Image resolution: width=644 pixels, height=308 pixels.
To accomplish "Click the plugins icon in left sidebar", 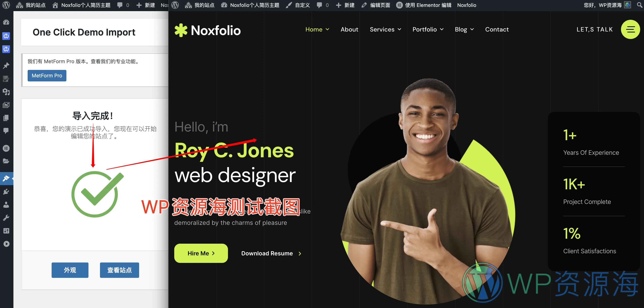I will 6,191.
